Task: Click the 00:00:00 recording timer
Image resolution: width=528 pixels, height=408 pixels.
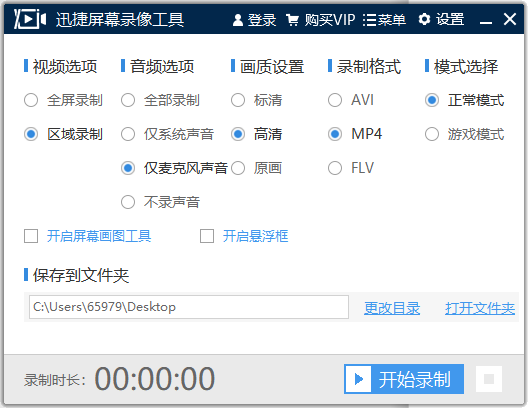Action: click(x=155, y=379)
